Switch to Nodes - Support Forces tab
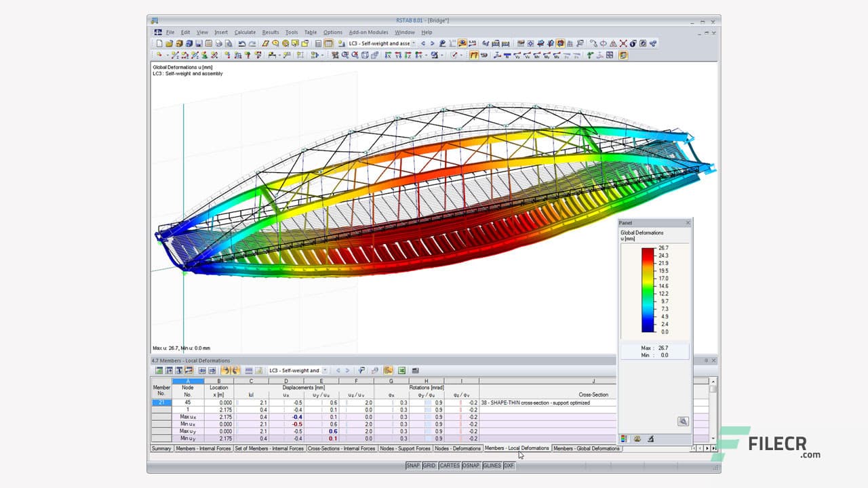 [405, 449]
